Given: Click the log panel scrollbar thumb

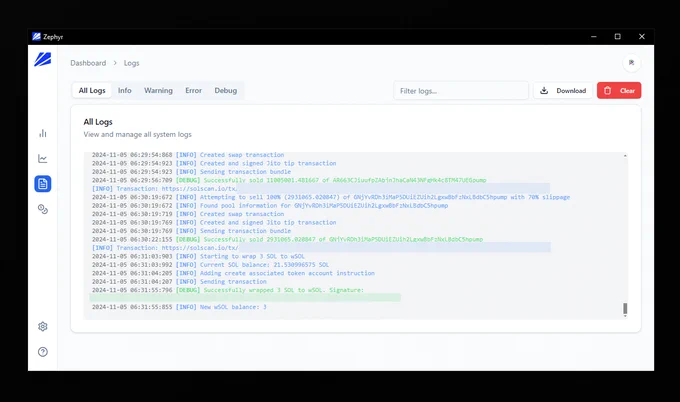Looking at the screenshot, I should [625, 308].
